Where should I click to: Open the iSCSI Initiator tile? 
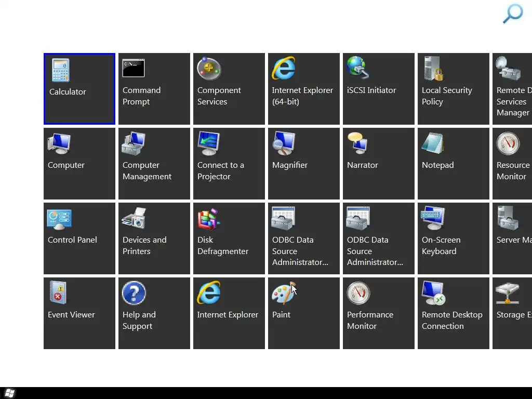pos(379,89)
